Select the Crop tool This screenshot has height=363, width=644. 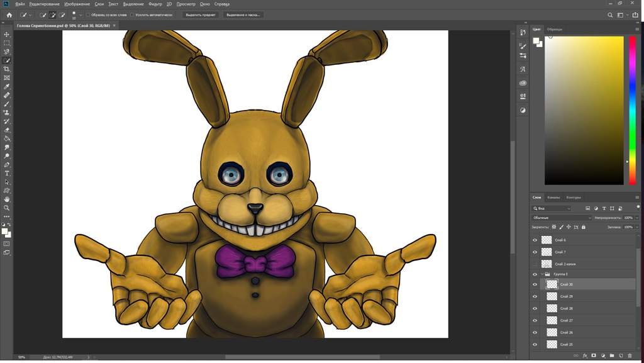(x=6, y=69)
